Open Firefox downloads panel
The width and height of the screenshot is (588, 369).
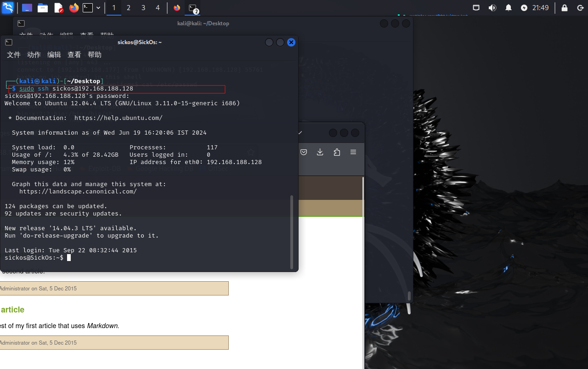tap(320, 152)
